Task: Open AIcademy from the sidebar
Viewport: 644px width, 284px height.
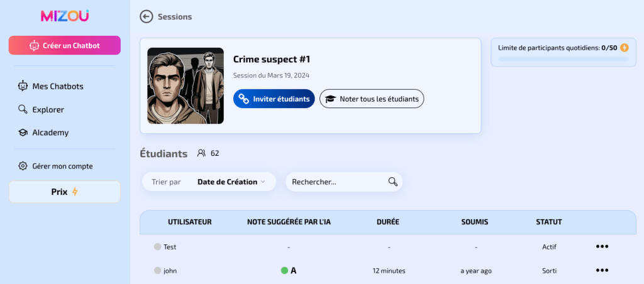Action: click(50, 133)
